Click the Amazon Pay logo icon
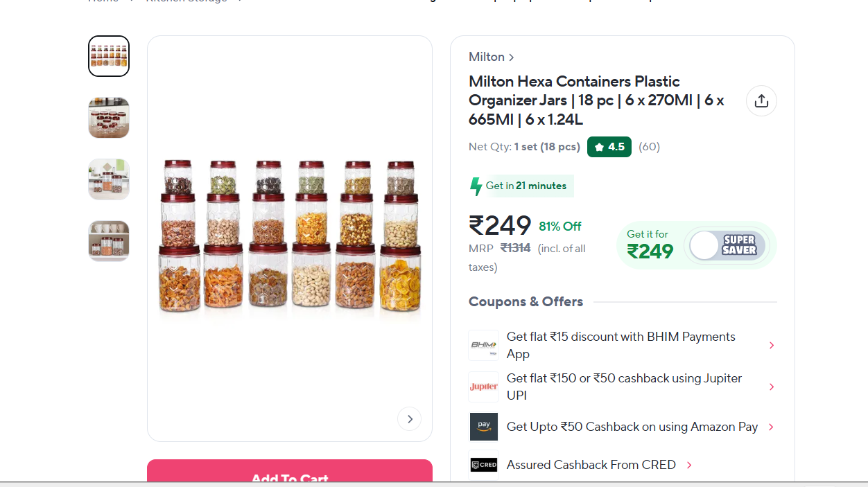The image size is (868, 487). tap(483, 427)
